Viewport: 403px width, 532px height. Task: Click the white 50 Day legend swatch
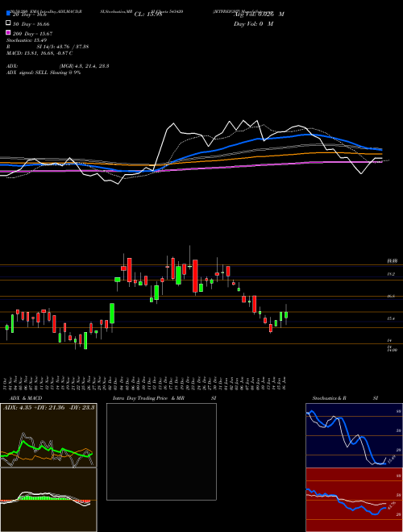point(8,23)
